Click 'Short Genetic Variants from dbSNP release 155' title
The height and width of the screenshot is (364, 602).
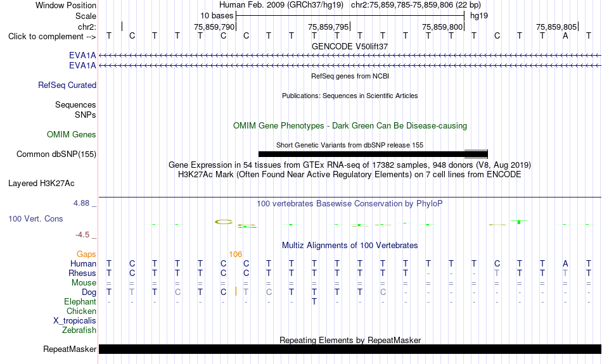(350, 145)
